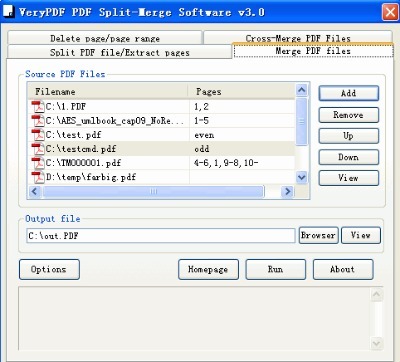Visit the Homepage
The height and width of the screenshot is (362, 400).
[x=208, y=269]
